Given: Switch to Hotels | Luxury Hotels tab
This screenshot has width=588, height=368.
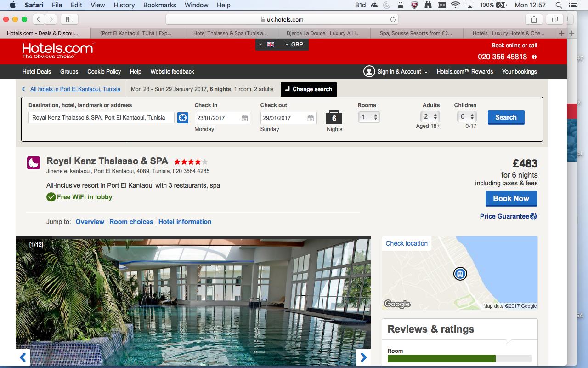Looking at the screenshot, I should coord(509,33).
